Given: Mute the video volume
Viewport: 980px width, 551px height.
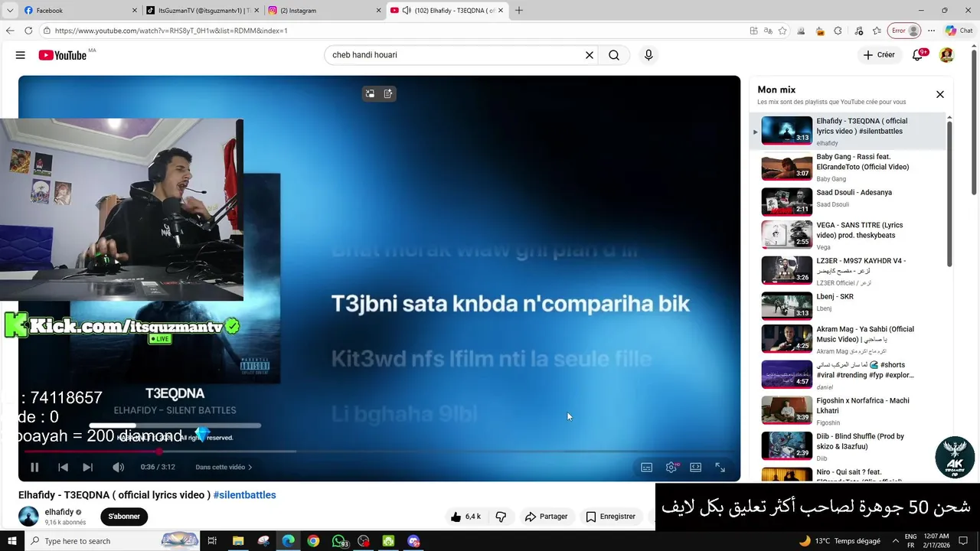Looking at the screenshot, I should click(118, 467).
